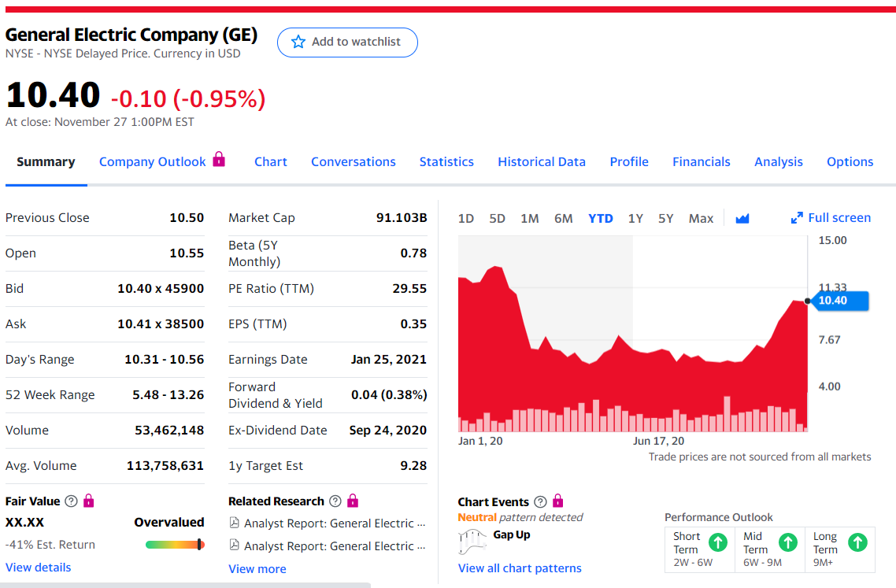Click the chart type area icon
The height and width of the screenshot is (588, 896).
click(742, 218)
